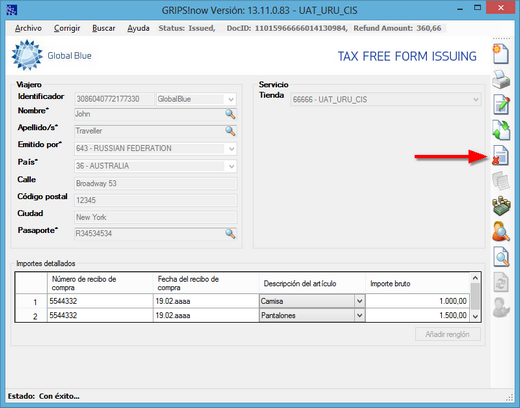Image resolution: width=520 pixels, height=408 pixels.
Task: Click the search traveller person icon
Action: tap(501, 231)
